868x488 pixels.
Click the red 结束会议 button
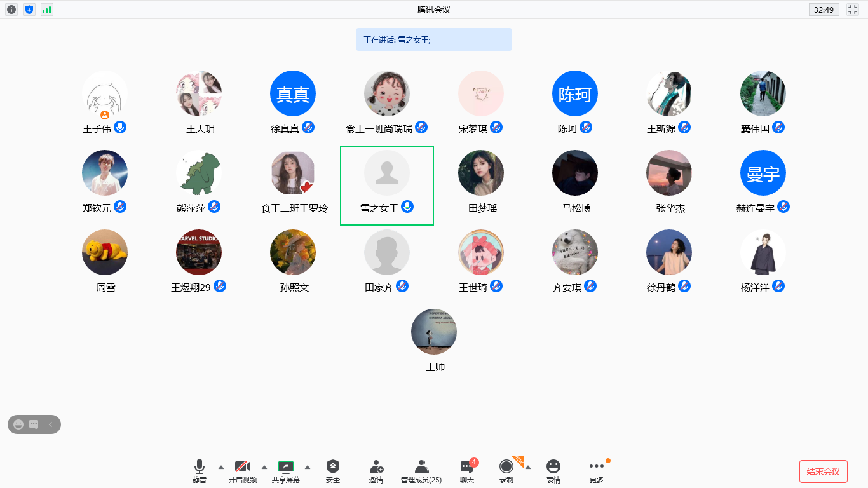(x=823, y=471)
